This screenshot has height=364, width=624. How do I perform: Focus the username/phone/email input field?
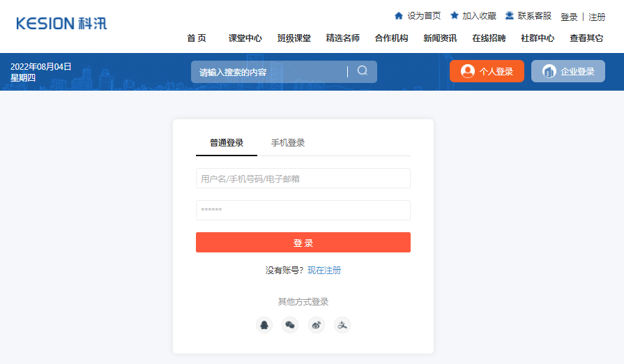[303, 179]
